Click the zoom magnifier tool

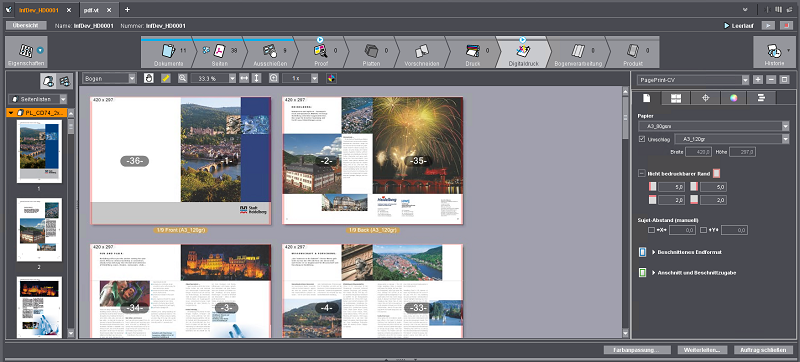(183, 79)
